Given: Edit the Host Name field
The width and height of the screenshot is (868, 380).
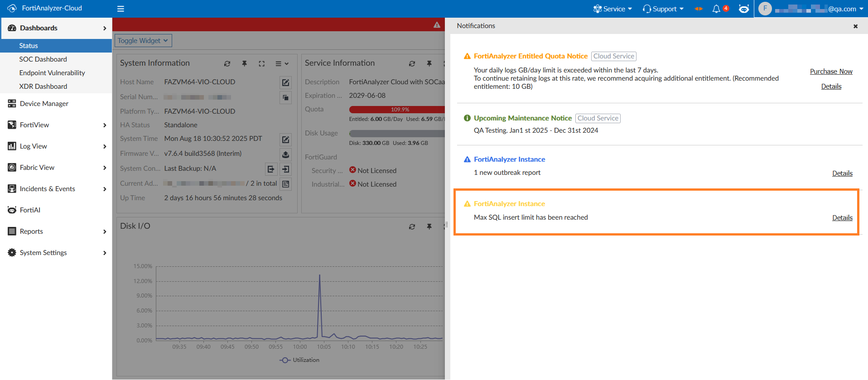Looking at the screenshot, I should click(x=285, y=82).
